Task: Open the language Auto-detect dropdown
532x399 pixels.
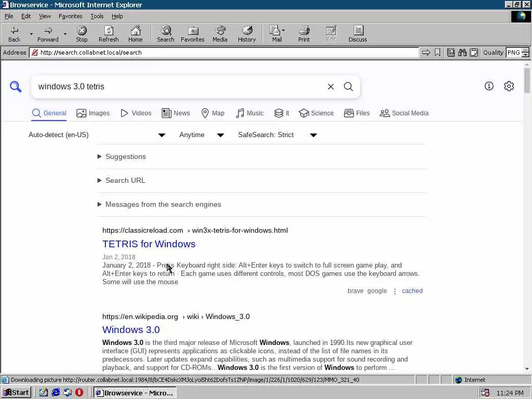Action: click(97, 135)
